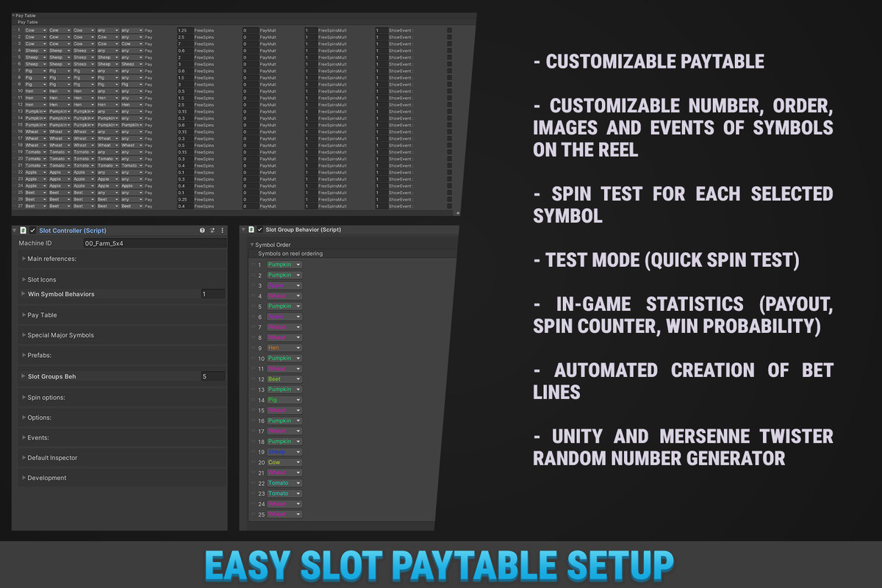This screenshot has height=588, width=882.
Task: Toggle the Slot Group Behavior enable checkbox
Action: tap(261, 230)
